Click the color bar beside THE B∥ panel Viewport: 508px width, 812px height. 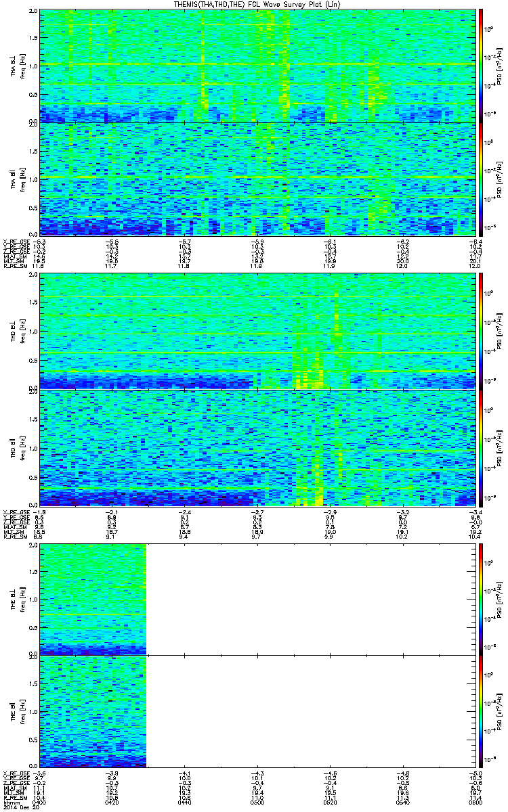[482, 712]
